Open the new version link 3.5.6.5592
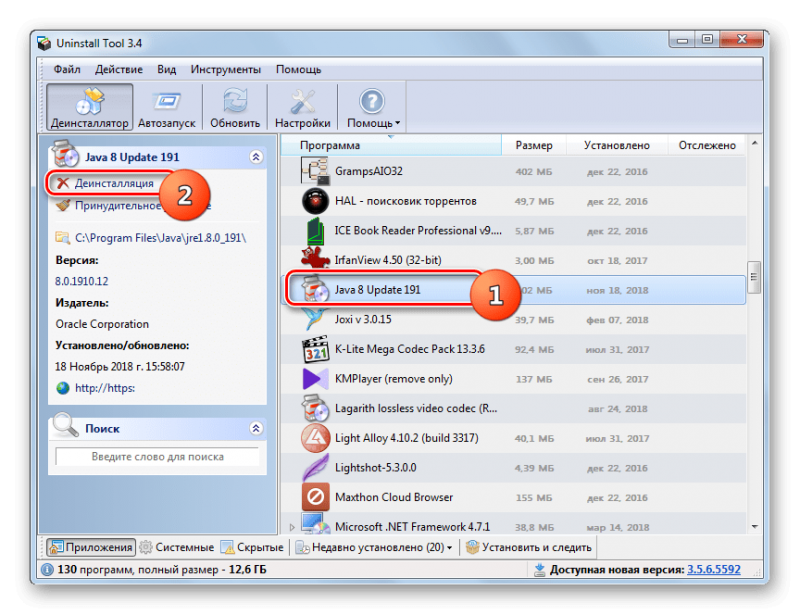The image size is (800, 615). pyautogui.click(x=713, y=569)
